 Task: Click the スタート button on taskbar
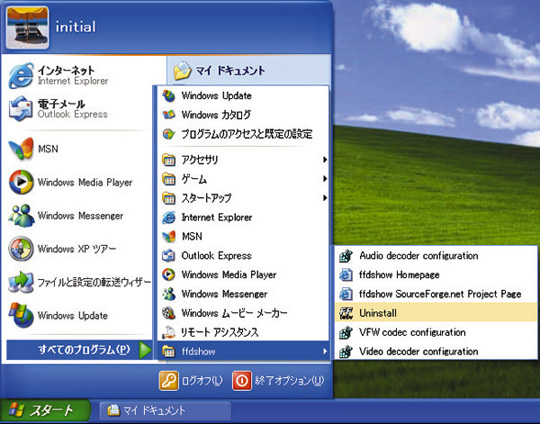pos(45,411)
